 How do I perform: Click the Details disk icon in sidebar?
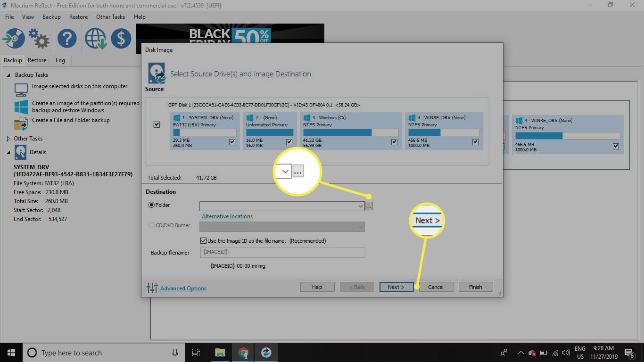click(20, 152)
